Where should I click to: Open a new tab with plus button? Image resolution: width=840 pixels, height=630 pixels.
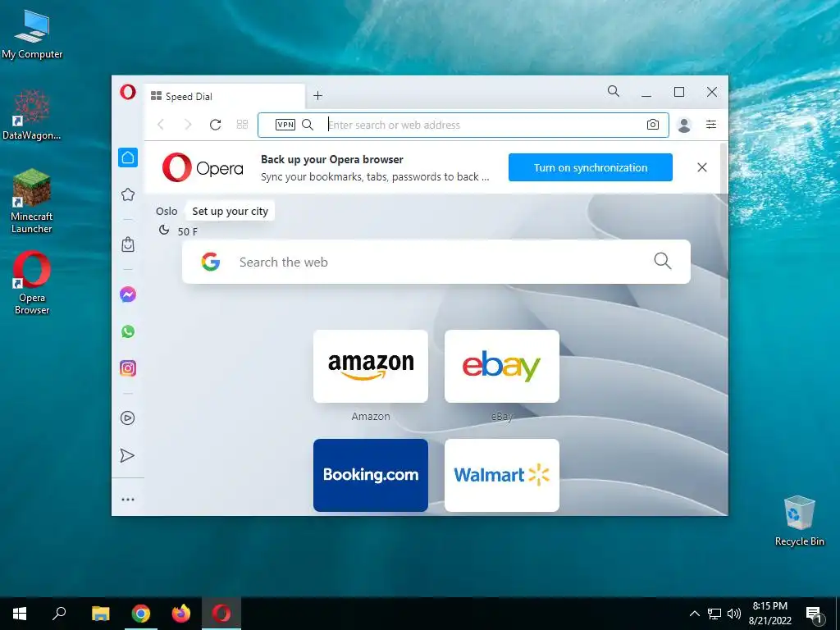point(317,95)
